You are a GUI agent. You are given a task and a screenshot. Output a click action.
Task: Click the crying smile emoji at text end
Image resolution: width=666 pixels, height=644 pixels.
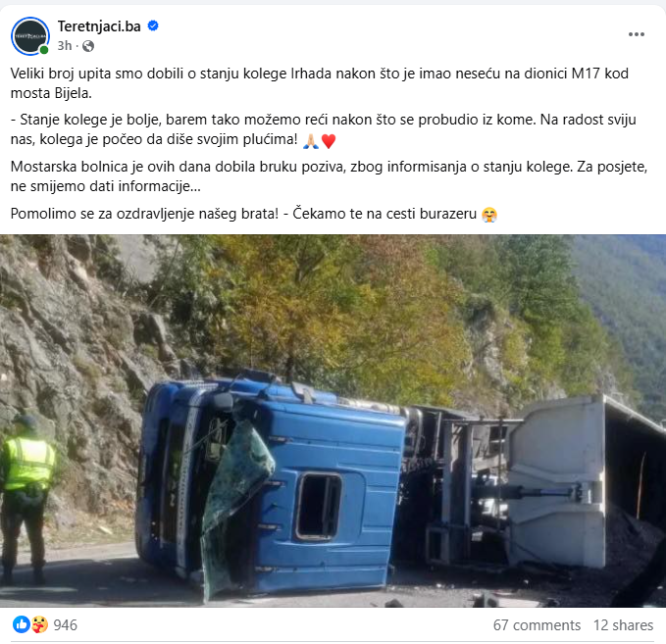tap(489, 215)
